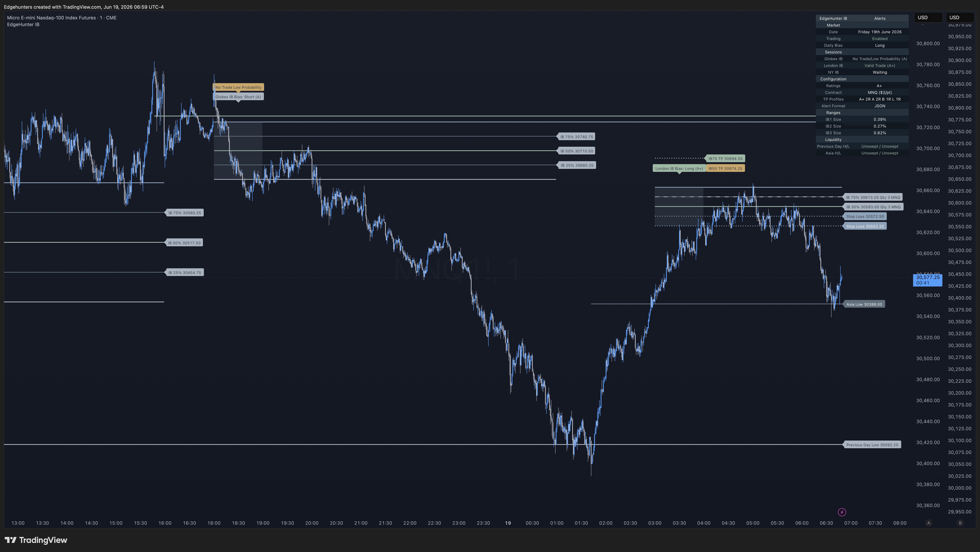
Task: Click the Alerts header in the info table
Action: point(880,18)
